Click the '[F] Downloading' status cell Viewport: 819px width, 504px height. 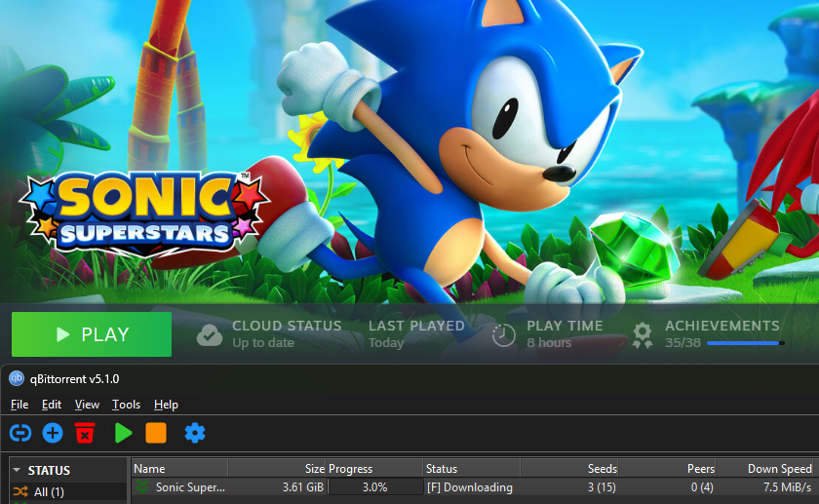470,487
